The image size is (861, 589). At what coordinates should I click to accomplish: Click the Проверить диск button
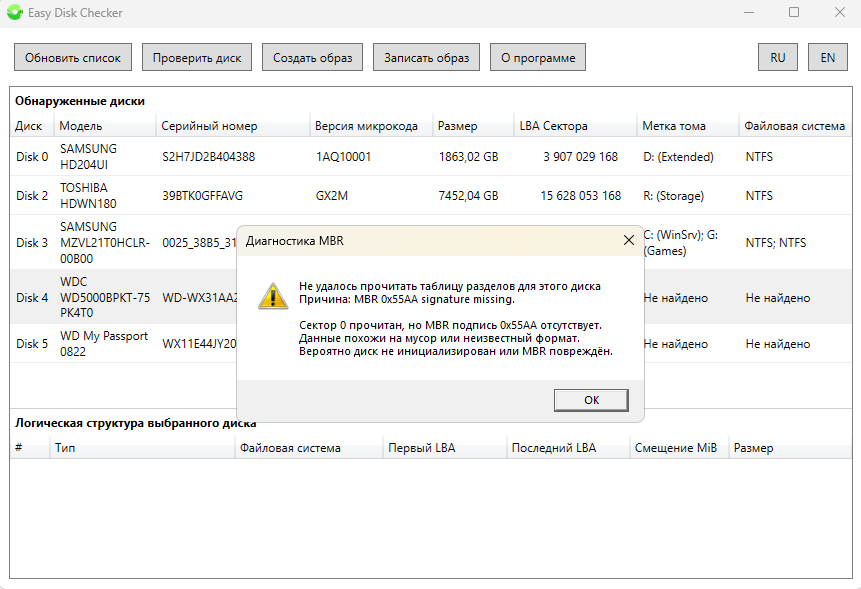tap(197, 58)
